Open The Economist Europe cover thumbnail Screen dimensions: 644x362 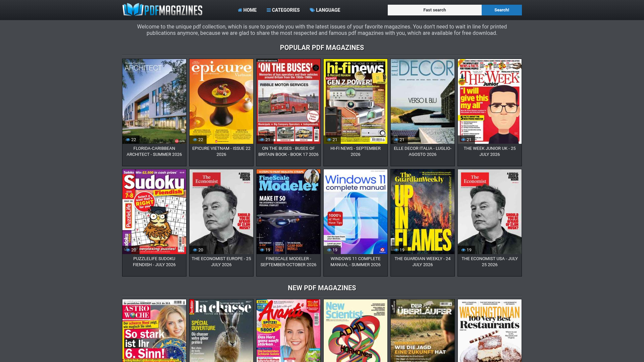(x=221, y=212)
